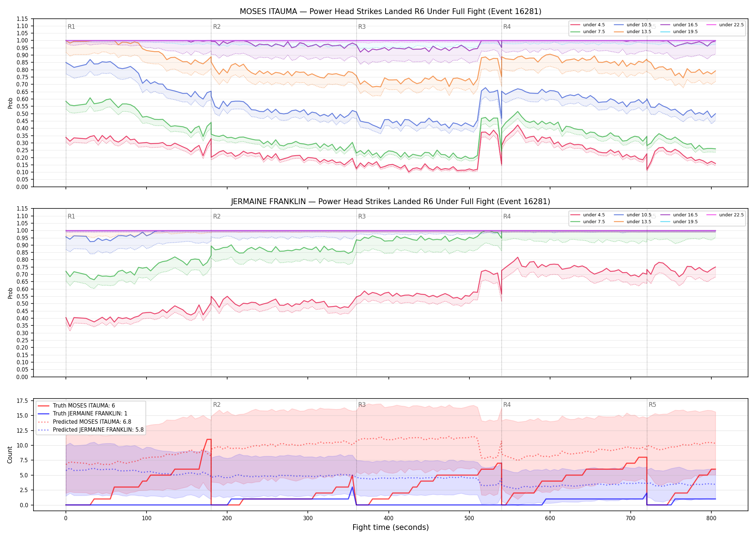The width and height of the screenshot is (756, 540).
Task: Click the 12.5 tick on the Count axis
Action: pos(22,431)
